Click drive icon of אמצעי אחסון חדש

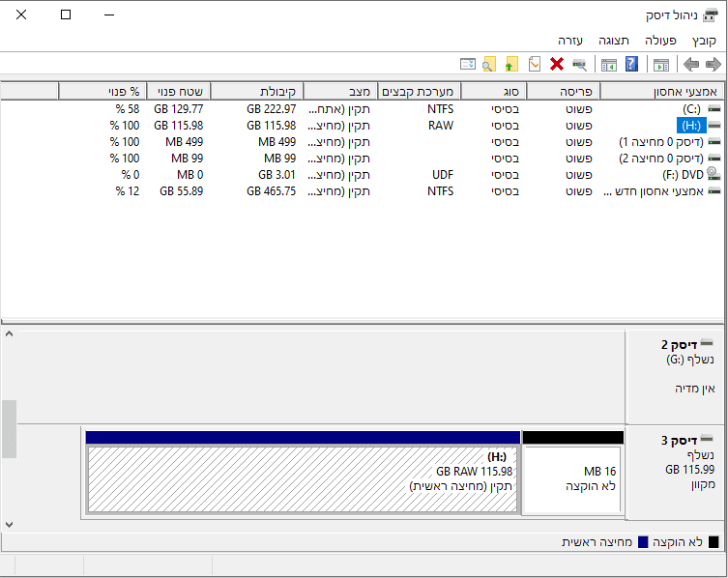tap(714, 190)
